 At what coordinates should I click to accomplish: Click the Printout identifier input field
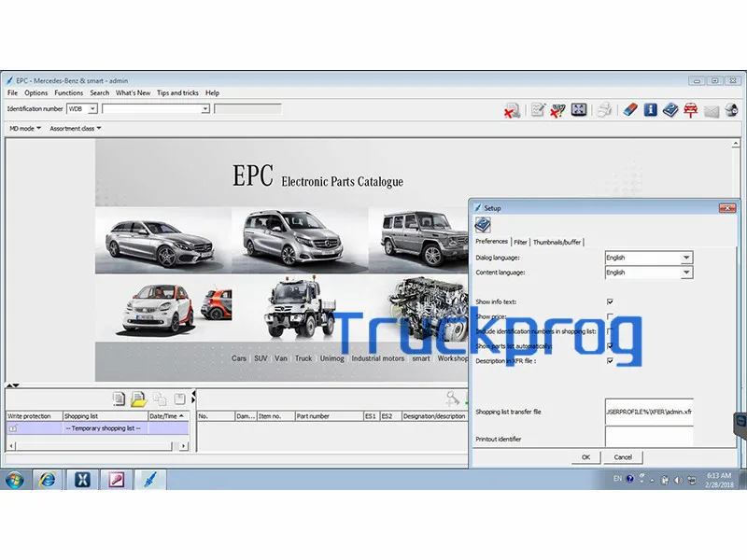click(649, 437)
